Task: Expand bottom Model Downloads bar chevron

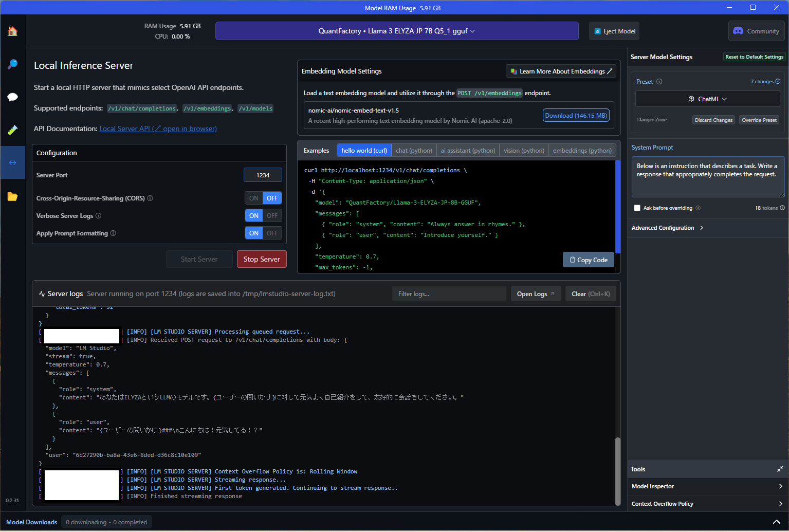Action: (777, 522)
